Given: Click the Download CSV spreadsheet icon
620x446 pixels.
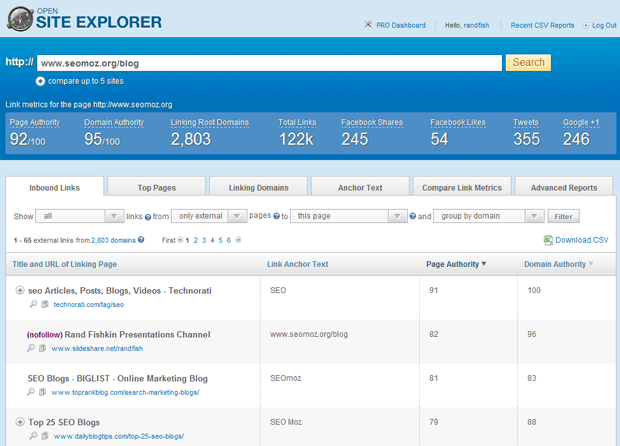Looking at the screenshot, I should click(548, 240).
